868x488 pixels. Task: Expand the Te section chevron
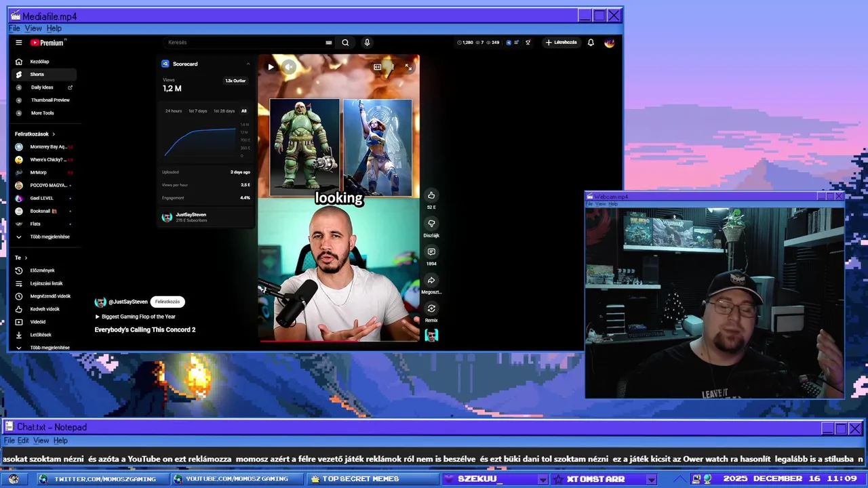[26, 258]
